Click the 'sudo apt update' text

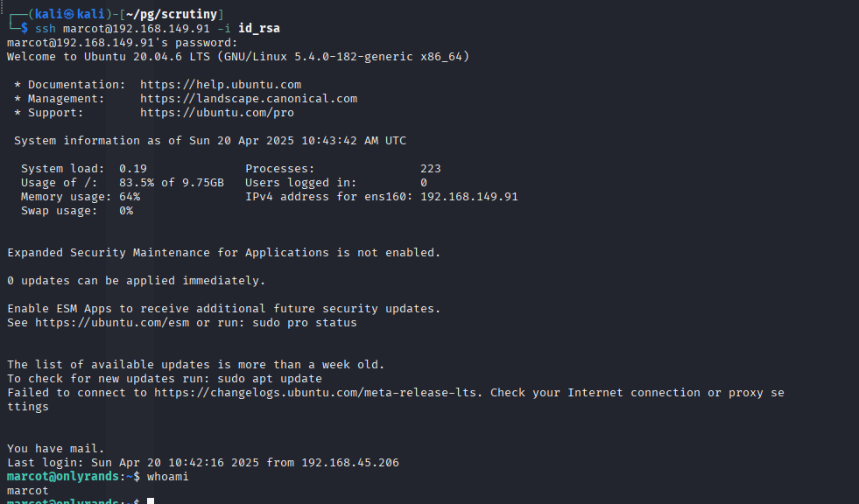tap(270, 379)
